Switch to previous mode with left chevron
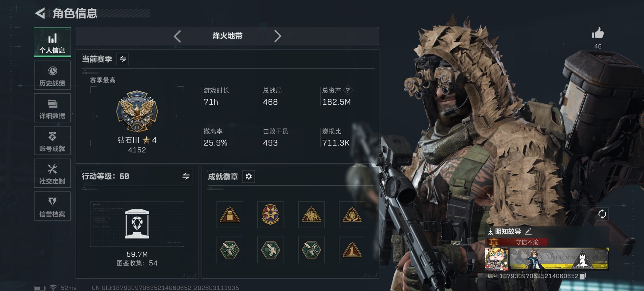 (x=177, y=36)
